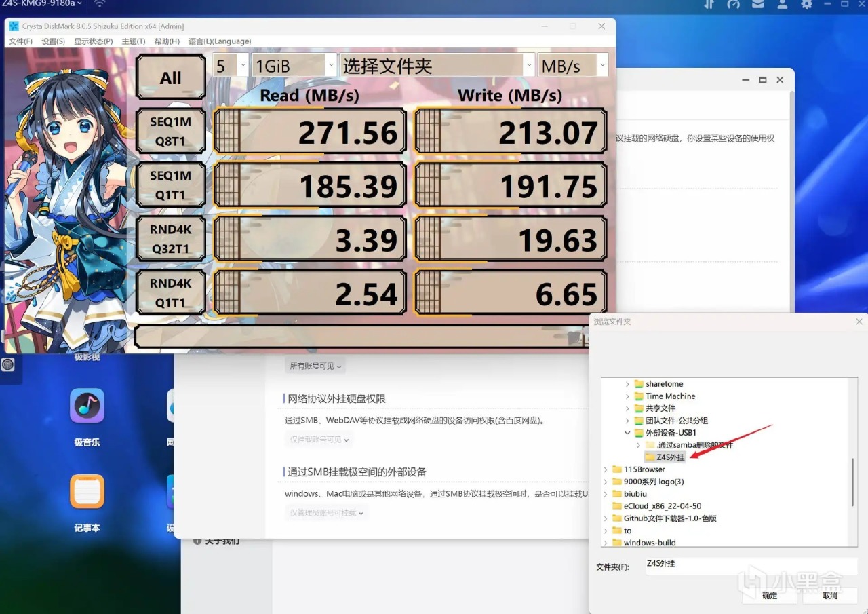This screenshot has height=614, width=868.
Task: Open the 记事本 notepad app icon
Action: coord(87,492)
